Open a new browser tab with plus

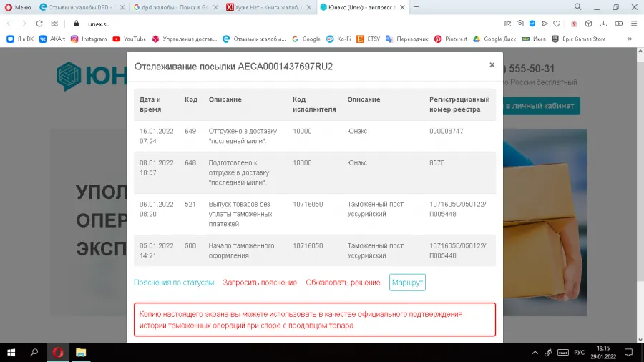pos(416,7)
